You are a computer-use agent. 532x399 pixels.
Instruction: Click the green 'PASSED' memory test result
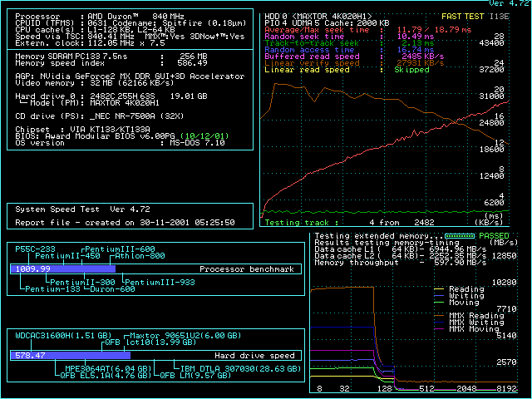coord(494,236)
